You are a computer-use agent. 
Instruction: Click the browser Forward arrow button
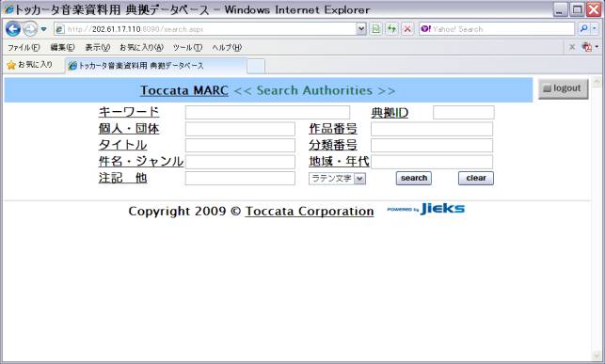coord(30,29)
